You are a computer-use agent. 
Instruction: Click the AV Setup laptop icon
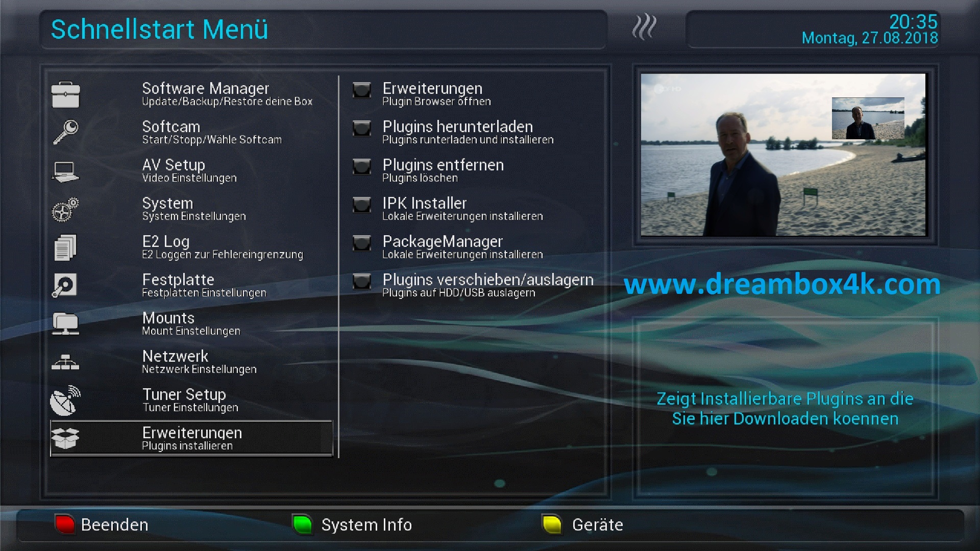[x=65, y=171]
